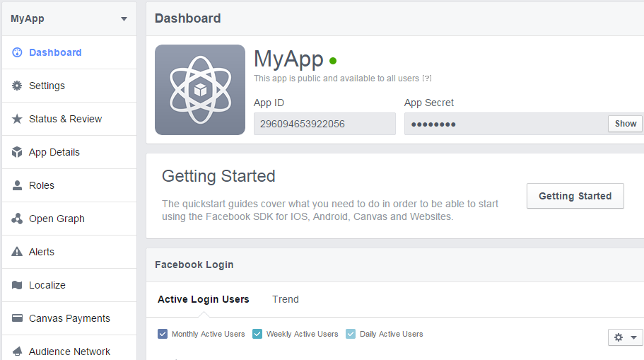Viewport: 644px width, 360px height.
Task: Click the Roles person icon
Action: [x=17, y=185]
